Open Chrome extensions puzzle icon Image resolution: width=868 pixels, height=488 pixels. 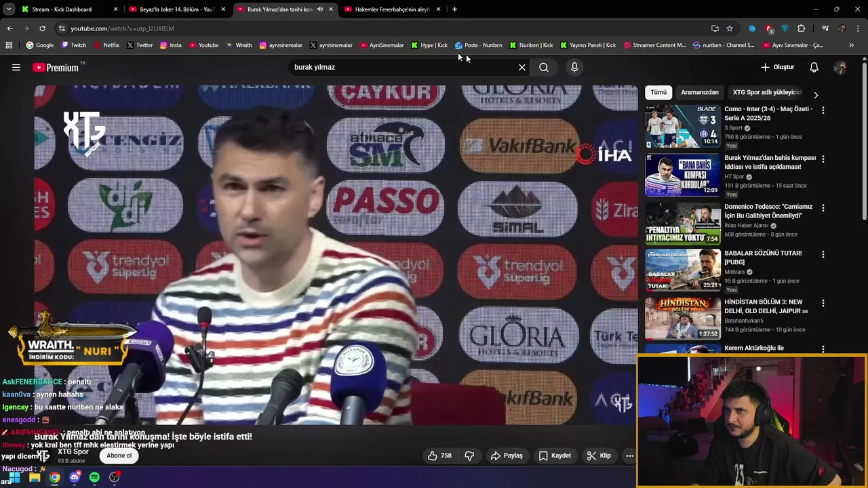[802, 28]
